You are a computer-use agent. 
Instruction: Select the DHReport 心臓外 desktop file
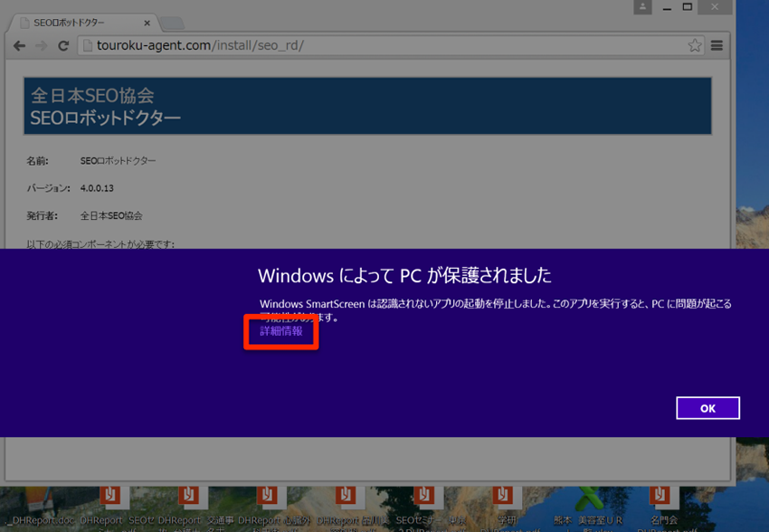point(273,510)
